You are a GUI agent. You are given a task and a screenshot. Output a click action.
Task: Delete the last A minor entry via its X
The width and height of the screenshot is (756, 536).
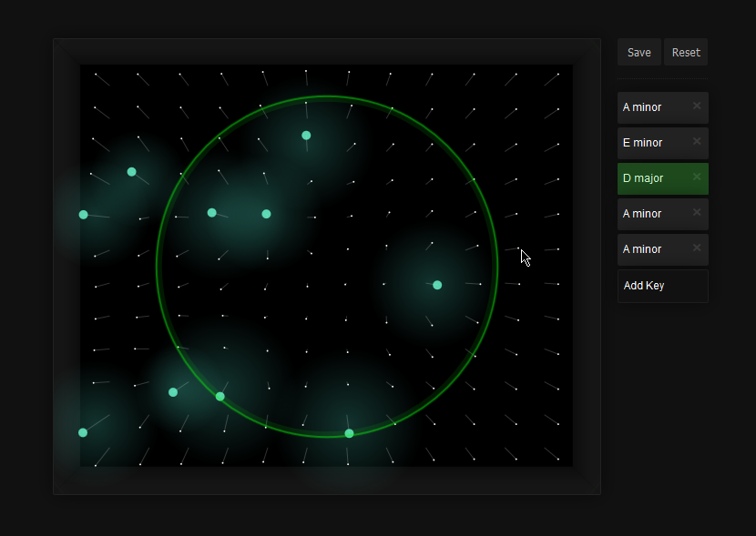697,248
